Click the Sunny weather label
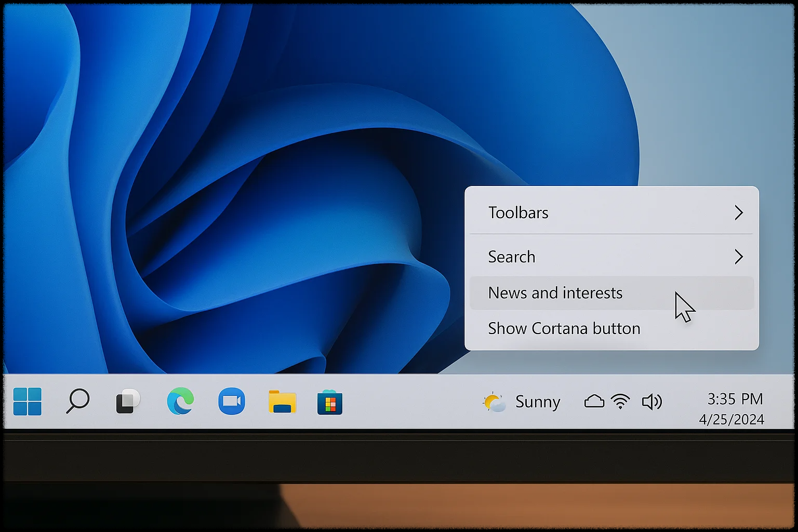This screenshot has height=532, width=798. pyautogui.click(x=538, y=402)
